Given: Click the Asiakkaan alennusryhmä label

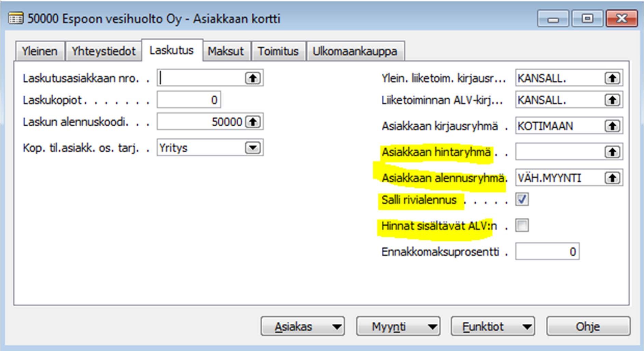Looking at the screenshot, I should (443, 178).
